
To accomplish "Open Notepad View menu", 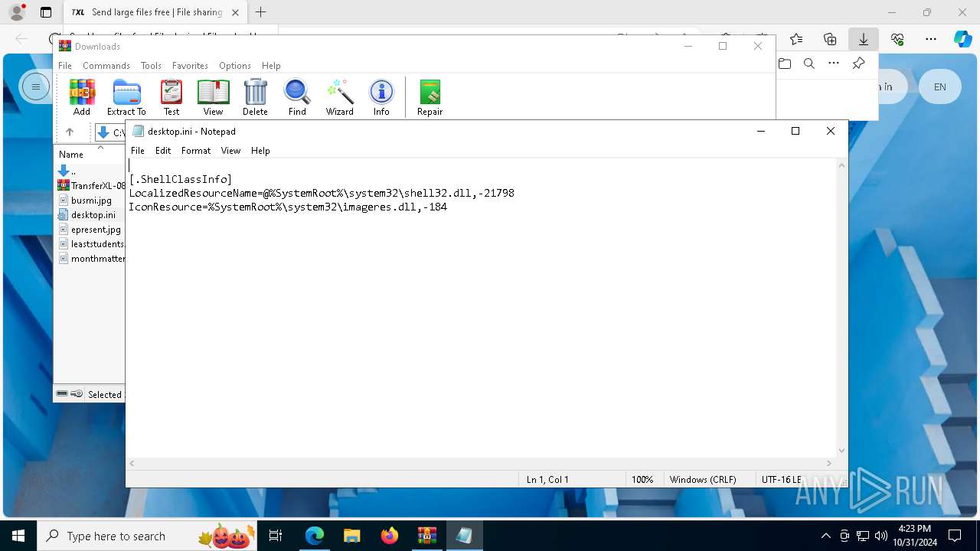I will pyautogui.click(x=230, y=151).
